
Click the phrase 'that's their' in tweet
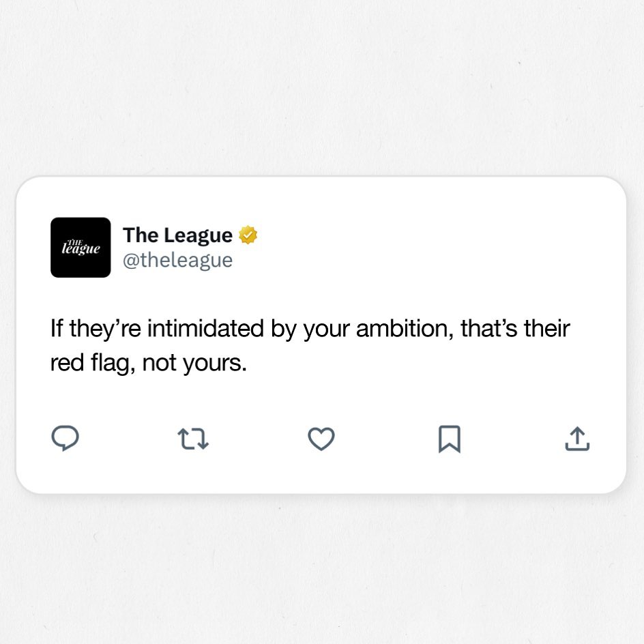point(516,329)
